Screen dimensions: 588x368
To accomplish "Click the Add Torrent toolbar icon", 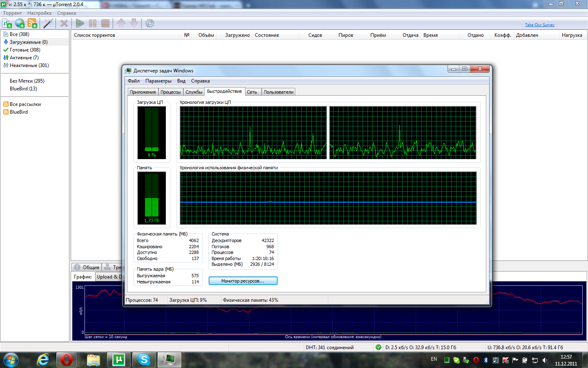I will click(7, 23).
